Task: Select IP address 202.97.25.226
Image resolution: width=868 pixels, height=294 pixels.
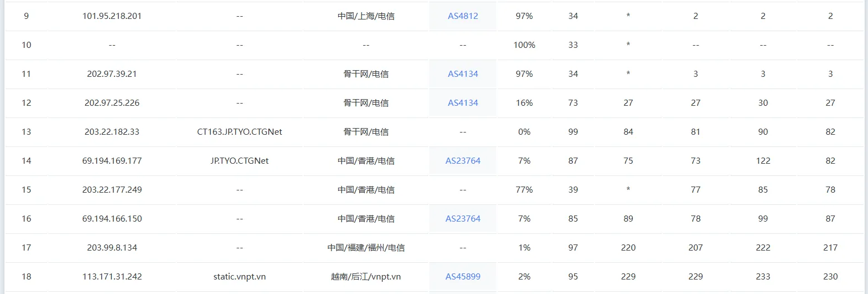Action: click(x=112, y=103)
